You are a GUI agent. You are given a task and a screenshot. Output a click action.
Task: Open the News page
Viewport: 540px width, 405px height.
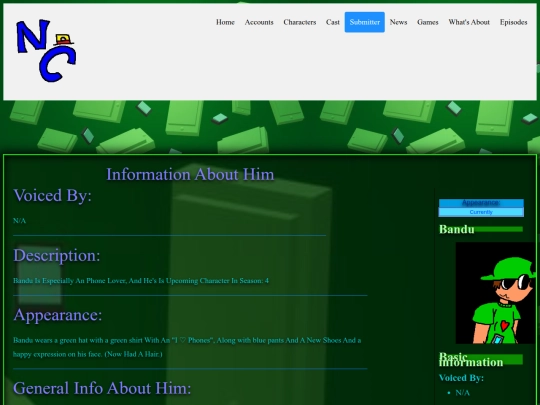click(398, 22)
